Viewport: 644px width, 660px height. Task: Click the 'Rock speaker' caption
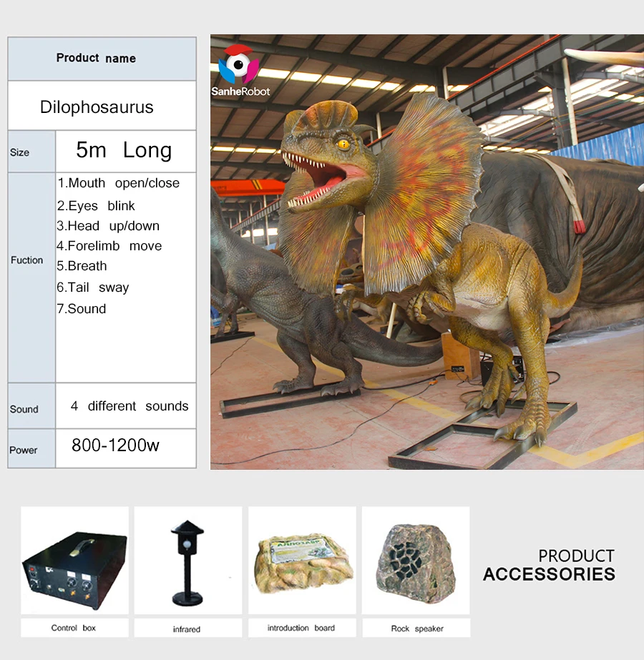tap(417, 629)
